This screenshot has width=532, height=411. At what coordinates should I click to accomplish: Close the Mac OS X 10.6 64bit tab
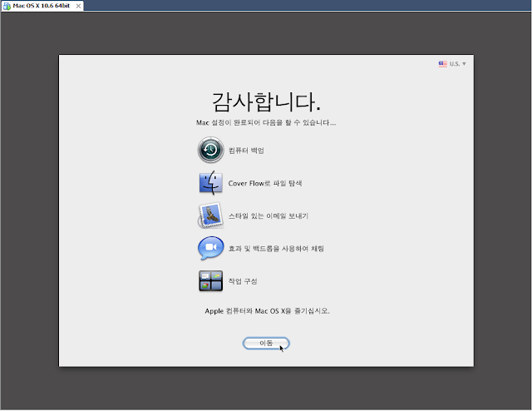pyautogui.click(x=78, y=6)
